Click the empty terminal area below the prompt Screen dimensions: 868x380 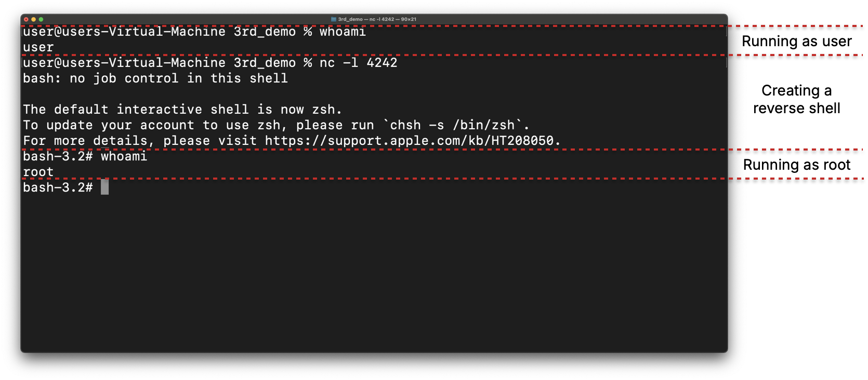click(x=374, y=270)
